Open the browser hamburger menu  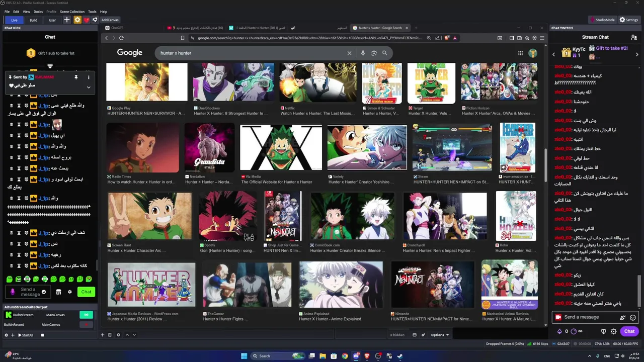pos(542,38)
